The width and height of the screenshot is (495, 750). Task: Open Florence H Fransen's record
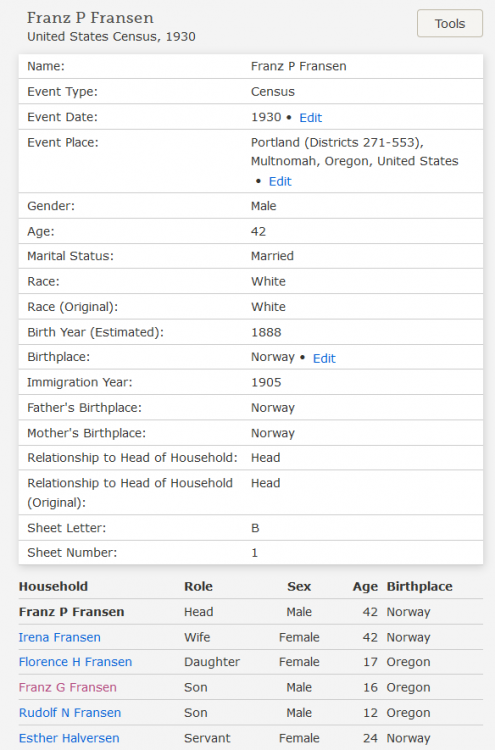tap(75, 662)
